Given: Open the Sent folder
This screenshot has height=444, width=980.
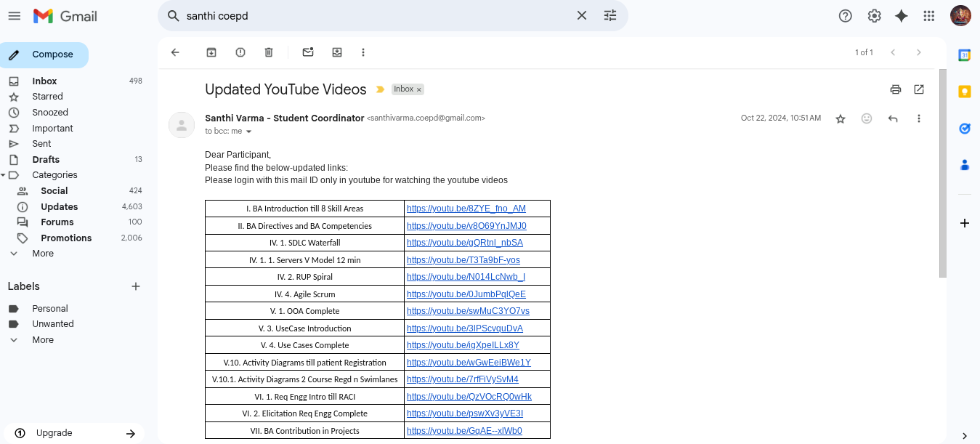Looking at the screenshot, I should click(41, 144).
